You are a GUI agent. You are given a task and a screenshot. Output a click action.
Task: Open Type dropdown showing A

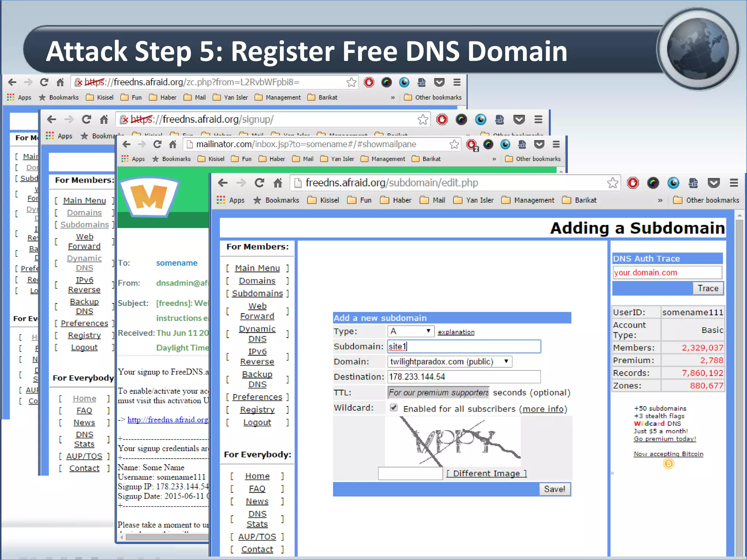[411, 331]
